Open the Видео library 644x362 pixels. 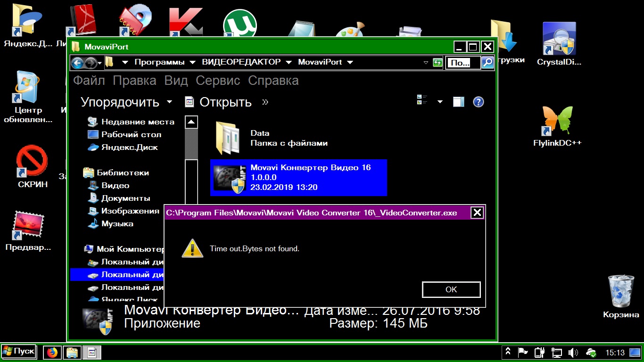[109, 185]
